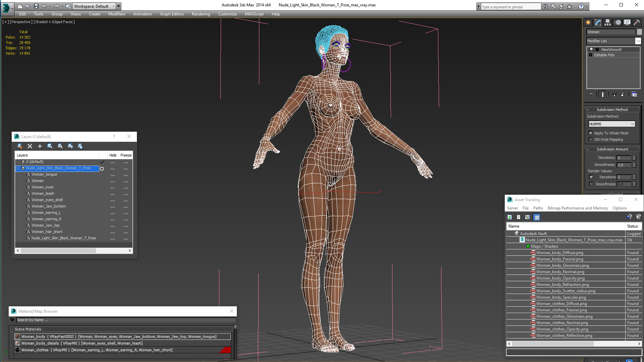
Task: Click the Woman object color swatch
Action: [x=639, y=32]
